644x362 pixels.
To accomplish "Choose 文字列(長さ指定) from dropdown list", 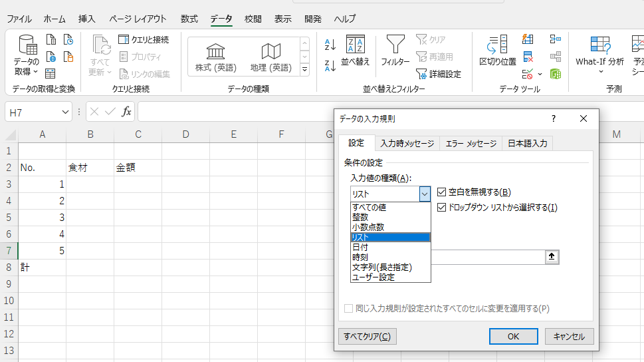I will (390, 268).
